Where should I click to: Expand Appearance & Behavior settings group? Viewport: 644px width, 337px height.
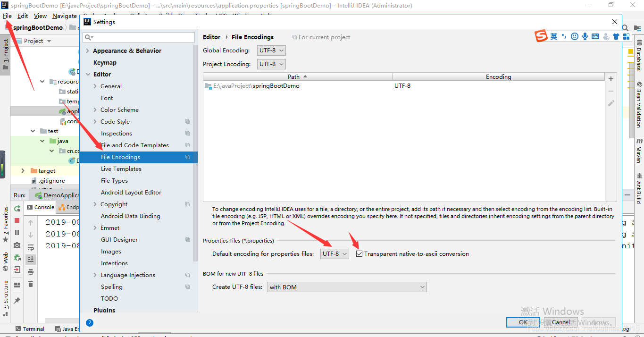pyautogui.click(x=87, y=51)
